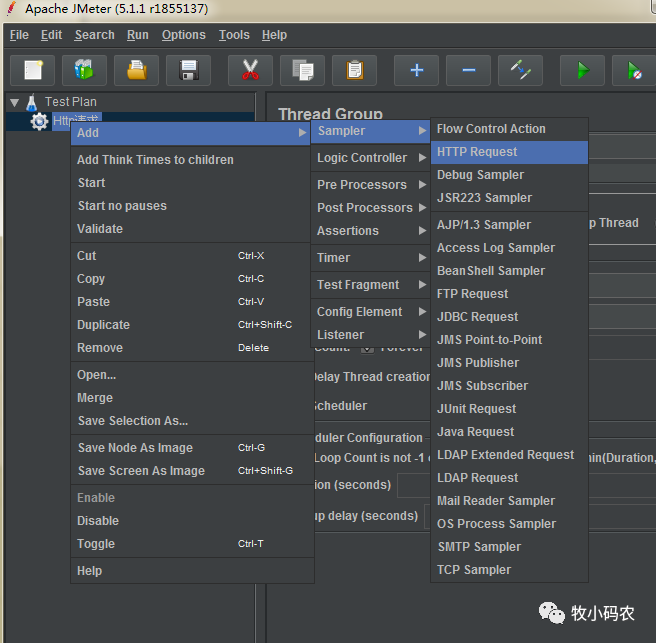Expand the Post Processors submenu
656x643 pixels.
370,208
